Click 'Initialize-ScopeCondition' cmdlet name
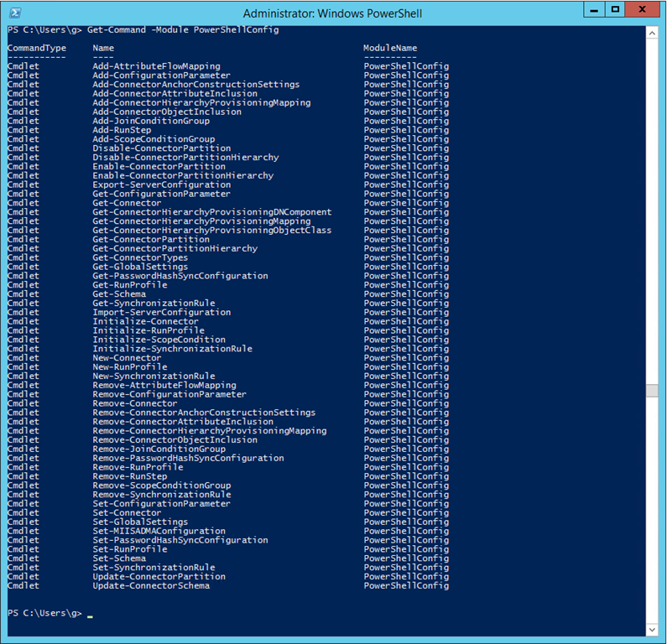 159,340
